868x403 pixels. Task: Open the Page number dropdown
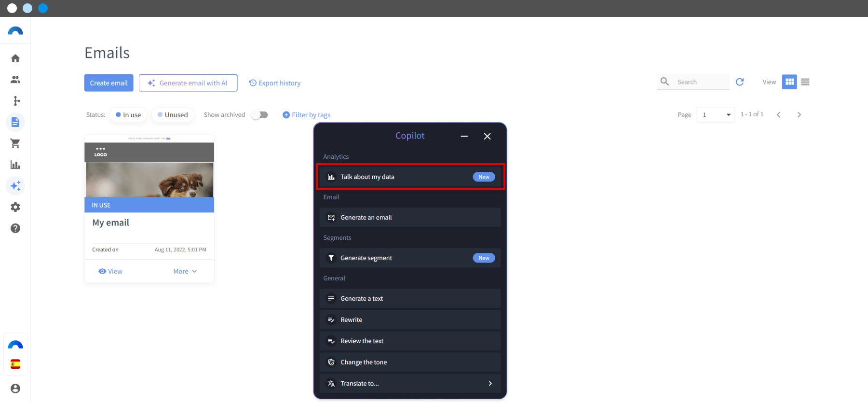click(x=716, y=115)
